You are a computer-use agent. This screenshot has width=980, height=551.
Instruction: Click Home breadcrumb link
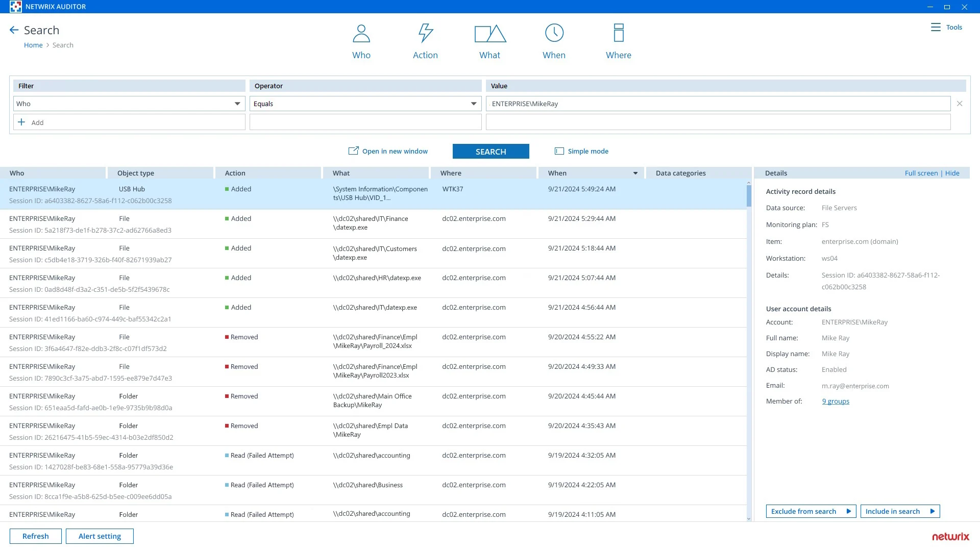pyautogui.click(x=33, y=45)
